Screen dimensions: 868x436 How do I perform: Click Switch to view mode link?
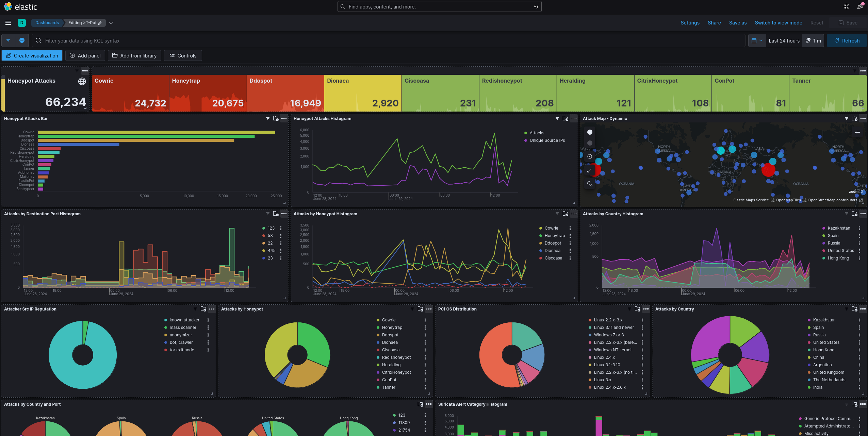(778, 23)
